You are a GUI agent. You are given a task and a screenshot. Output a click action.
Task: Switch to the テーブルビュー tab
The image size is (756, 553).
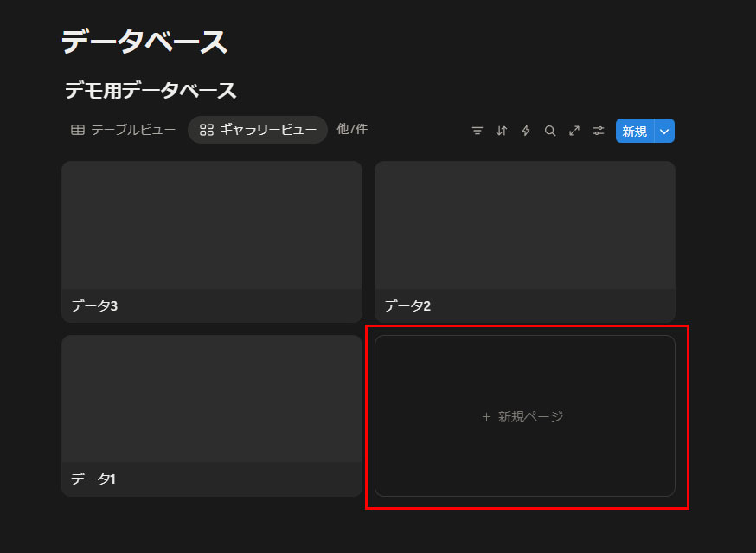click(132, 130)
